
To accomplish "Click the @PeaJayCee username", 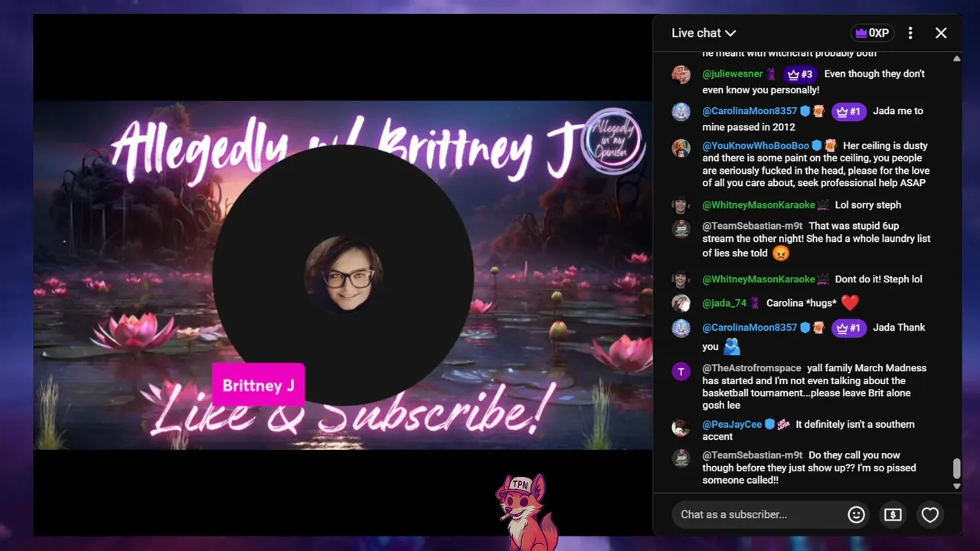I will point(732,424).
